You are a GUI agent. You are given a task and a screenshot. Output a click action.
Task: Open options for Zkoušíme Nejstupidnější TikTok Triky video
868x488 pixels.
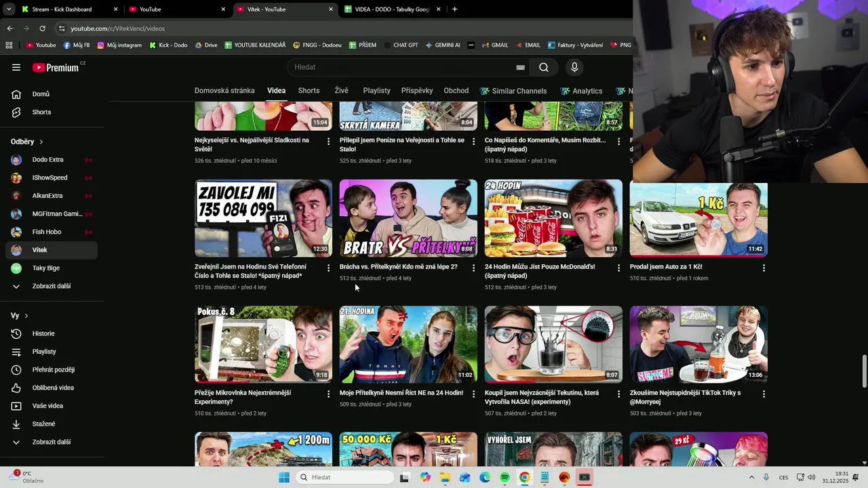click(x=764, y=394)
